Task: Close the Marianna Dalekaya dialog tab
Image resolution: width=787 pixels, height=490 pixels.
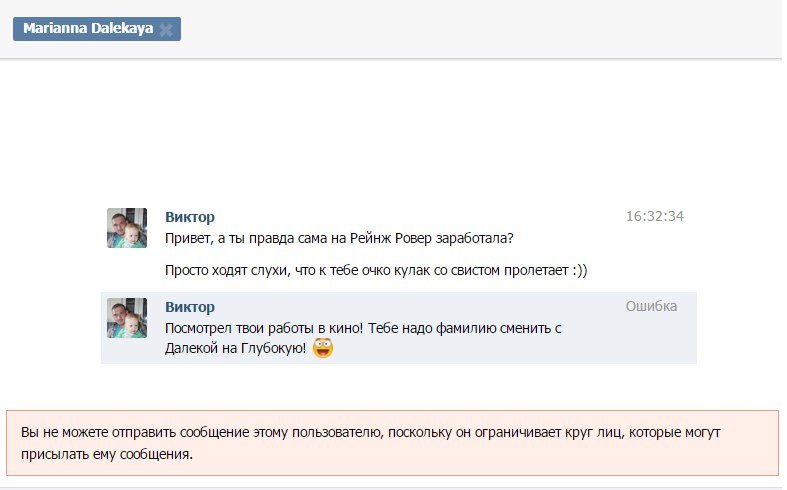Action: pos(166,30)
